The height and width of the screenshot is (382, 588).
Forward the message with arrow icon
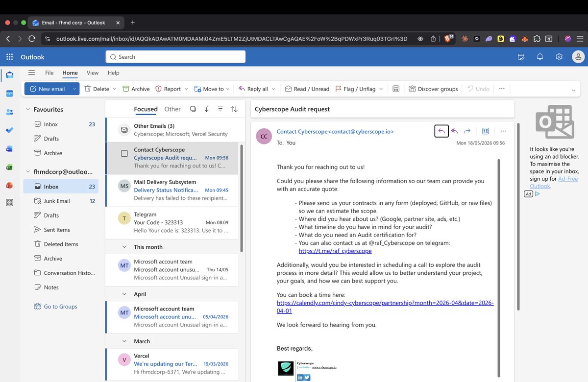click(x=467, y=131)
